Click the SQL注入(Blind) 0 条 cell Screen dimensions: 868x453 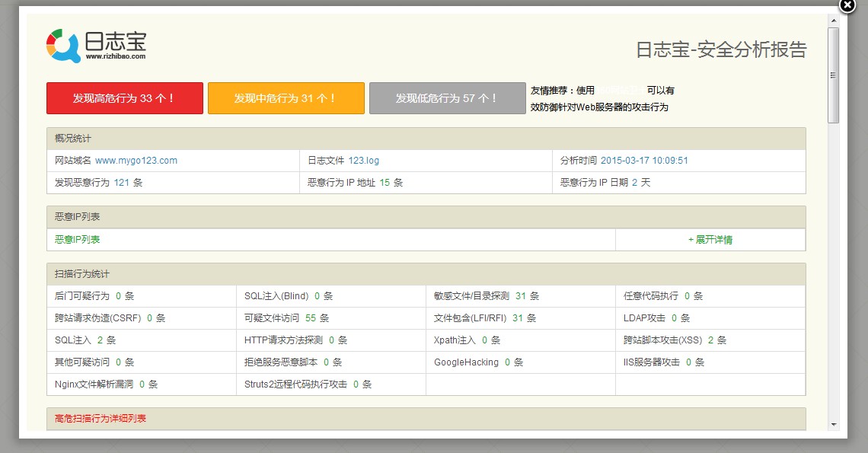331,296
